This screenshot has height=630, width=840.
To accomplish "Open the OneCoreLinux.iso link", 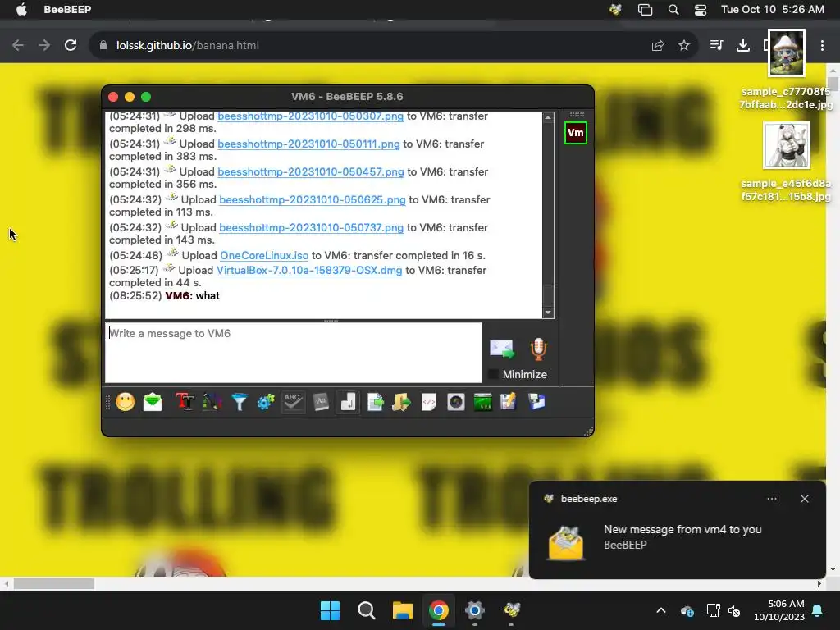I will tap(264, 256).
